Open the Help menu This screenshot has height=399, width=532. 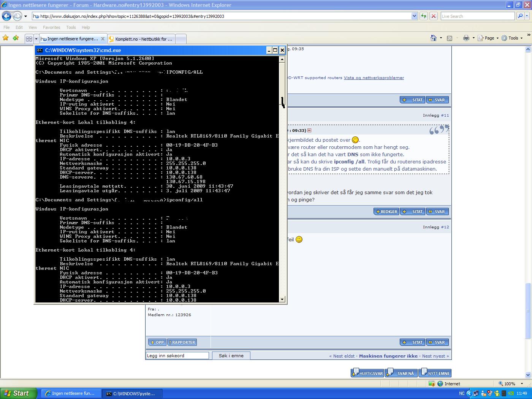coord(86,27)
